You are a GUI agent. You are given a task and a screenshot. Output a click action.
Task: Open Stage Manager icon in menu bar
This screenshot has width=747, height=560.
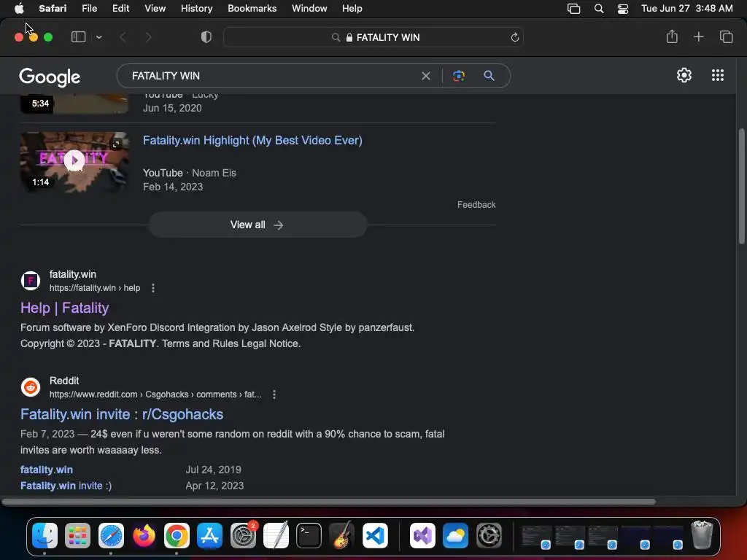573,9
